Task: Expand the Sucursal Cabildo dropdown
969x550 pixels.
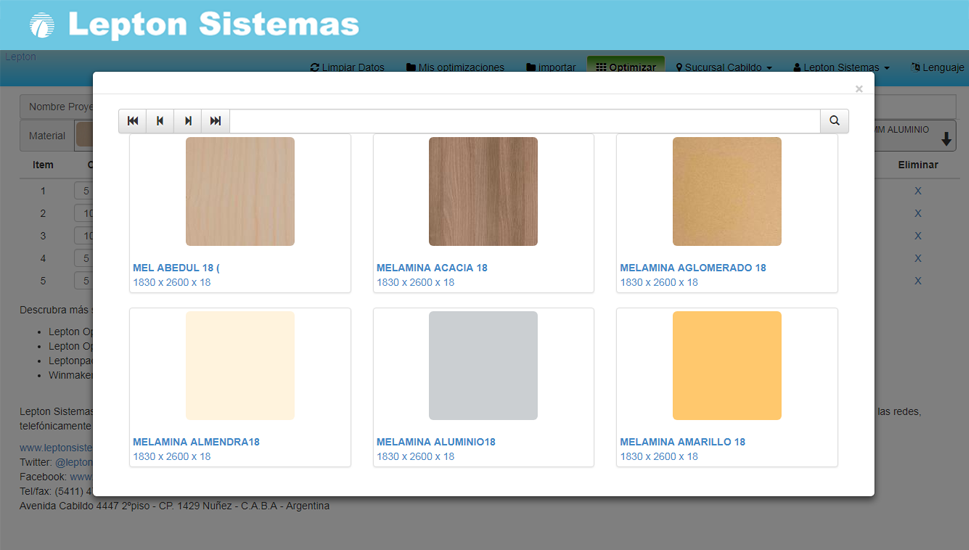Action: 724,67
